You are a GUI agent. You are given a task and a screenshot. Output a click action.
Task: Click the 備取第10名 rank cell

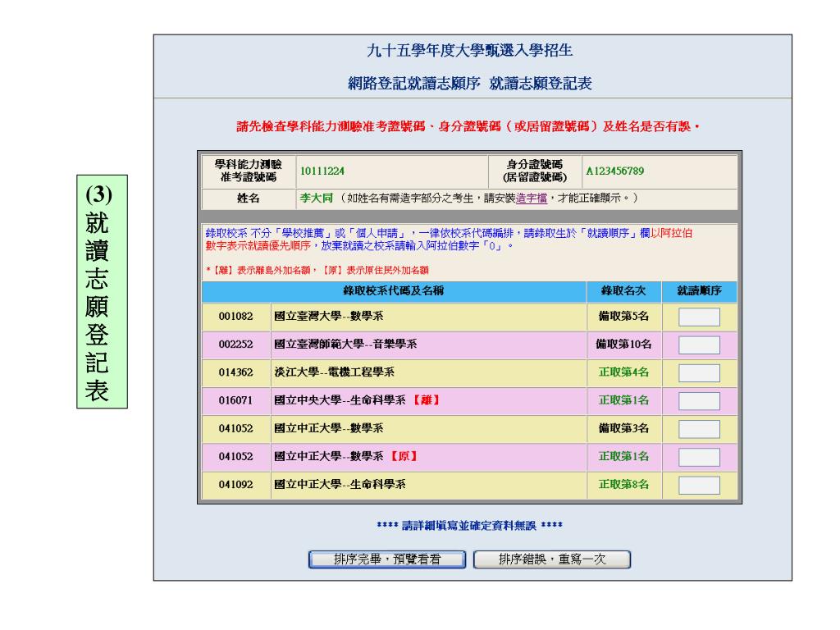click(x=623, y=344)
